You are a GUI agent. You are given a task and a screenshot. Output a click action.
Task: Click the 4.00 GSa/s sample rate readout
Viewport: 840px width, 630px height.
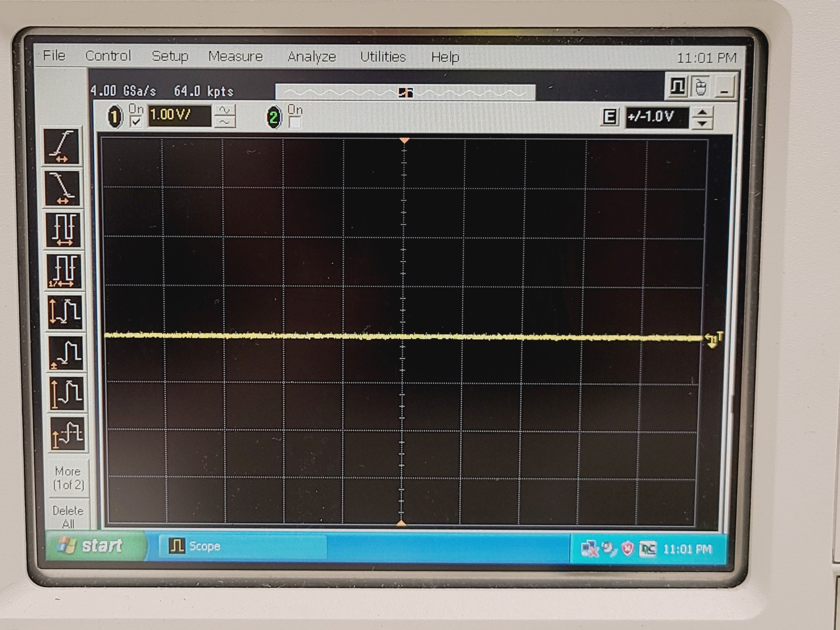pyautogui.click(x=123, y=91)
